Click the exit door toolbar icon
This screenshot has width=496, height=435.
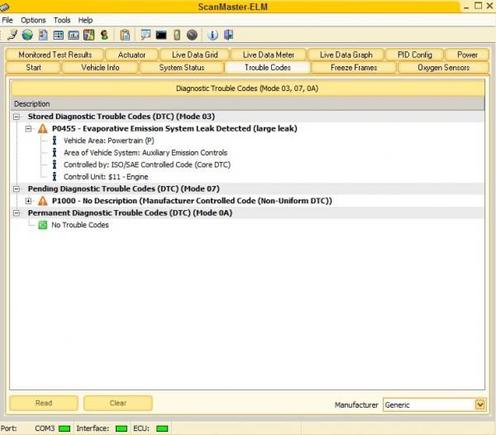(x=229, y=35)
